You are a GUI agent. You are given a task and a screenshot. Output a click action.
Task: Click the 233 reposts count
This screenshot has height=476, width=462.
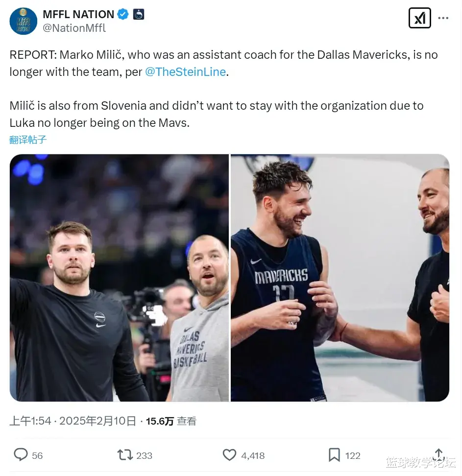pos(144,455)
